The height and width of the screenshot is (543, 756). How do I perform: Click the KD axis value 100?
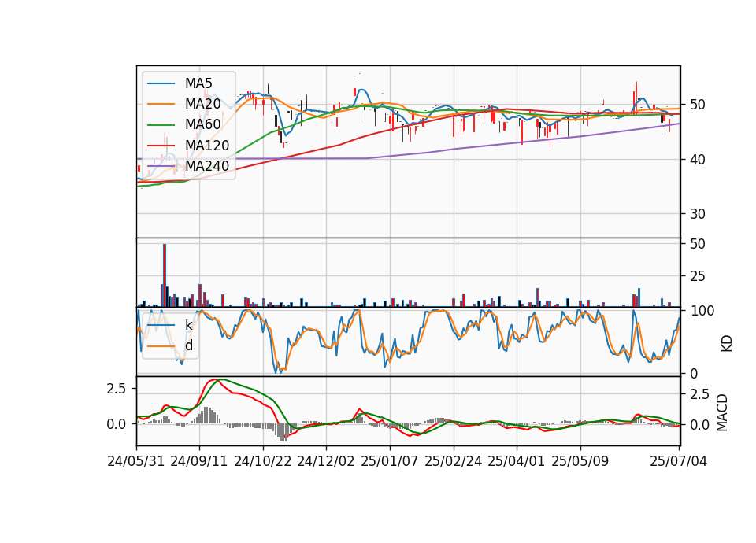point(702,312)
